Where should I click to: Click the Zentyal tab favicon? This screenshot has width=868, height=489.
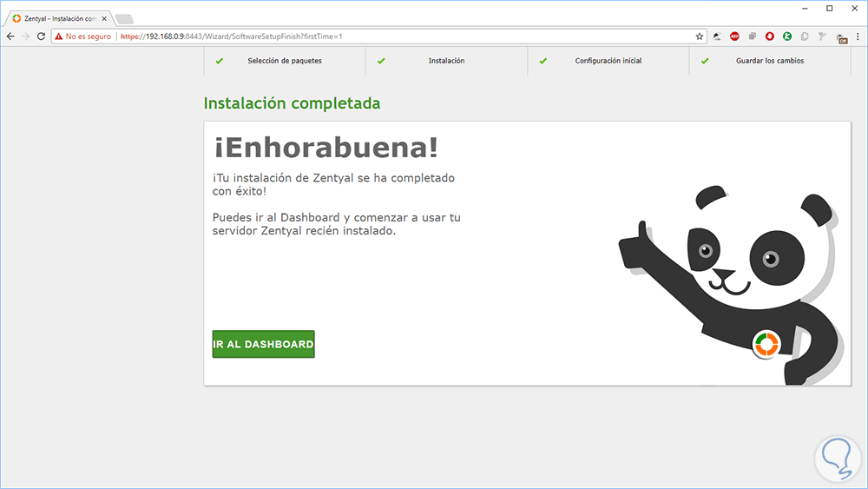pyautogui.click(x=16, y=18)
